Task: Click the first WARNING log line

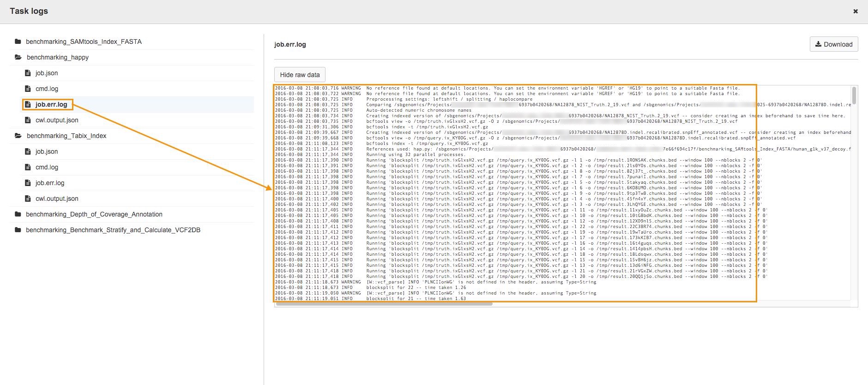Action: tap(507, 88)
